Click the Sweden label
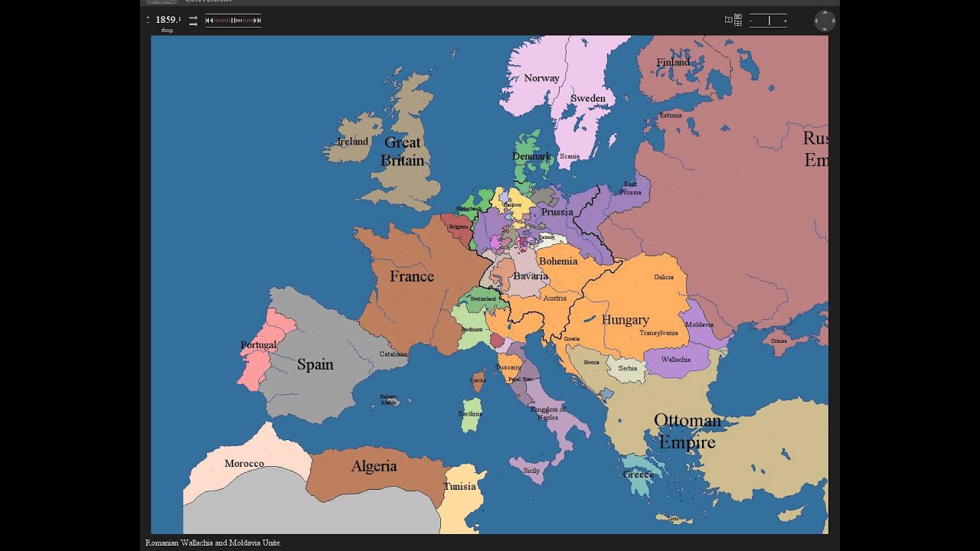980x551 pixels. click(x=588, y=98)
